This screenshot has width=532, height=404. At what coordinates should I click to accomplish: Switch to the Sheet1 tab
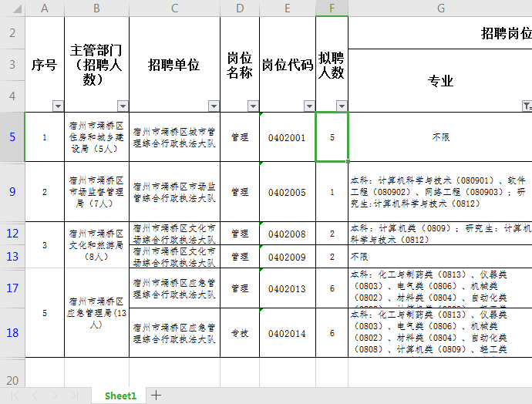tap(120, 396)
